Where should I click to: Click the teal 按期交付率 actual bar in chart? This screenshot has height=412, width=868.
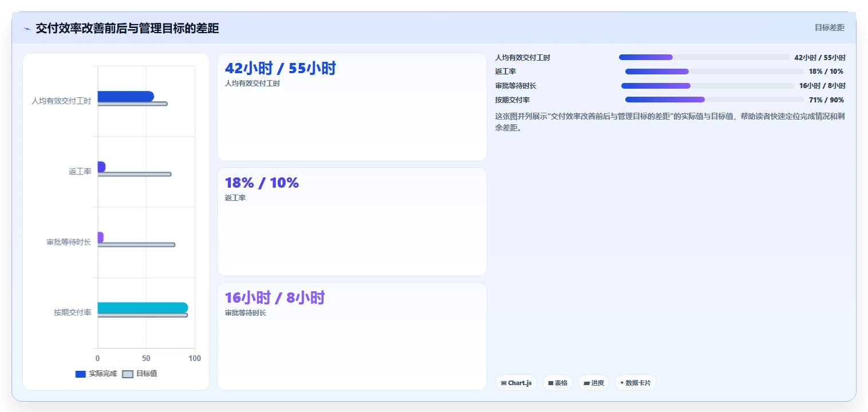pyautogui.click(x=143, y=308)
